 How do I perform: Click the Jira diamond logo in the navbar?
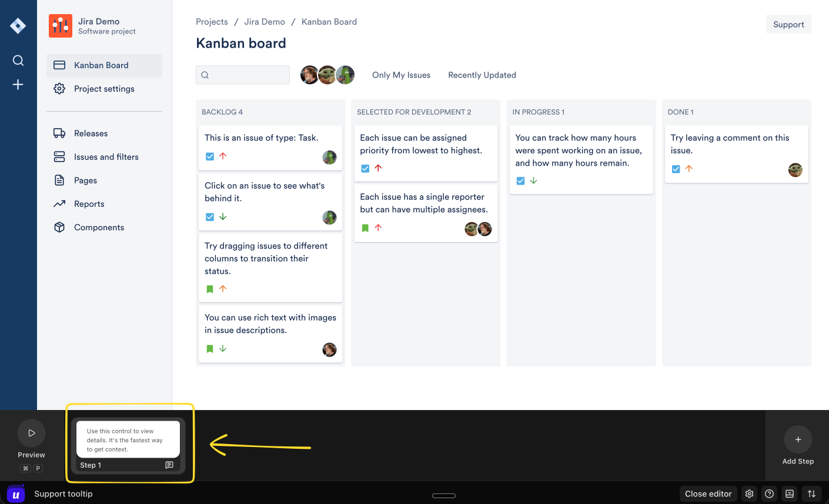coord(18,26)
